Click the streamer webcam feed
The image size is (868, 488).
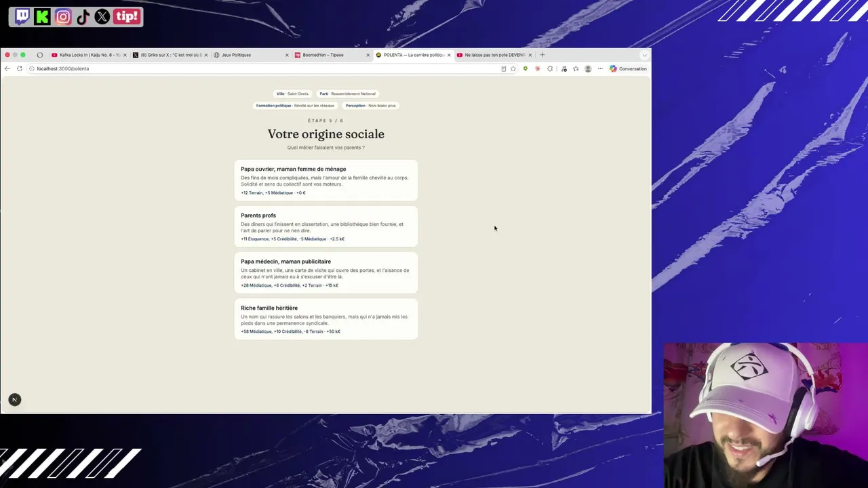766,415
